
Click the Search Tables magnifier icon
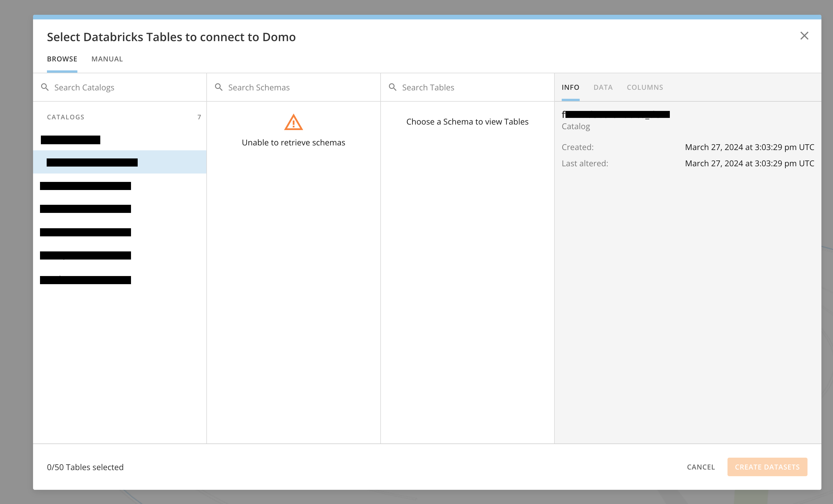(393, 87)
